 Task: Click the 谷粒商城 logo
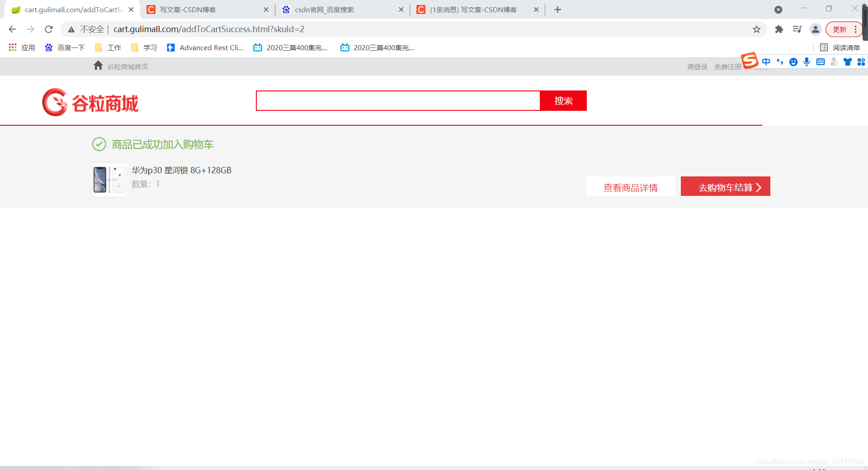[x=90, y=102]
